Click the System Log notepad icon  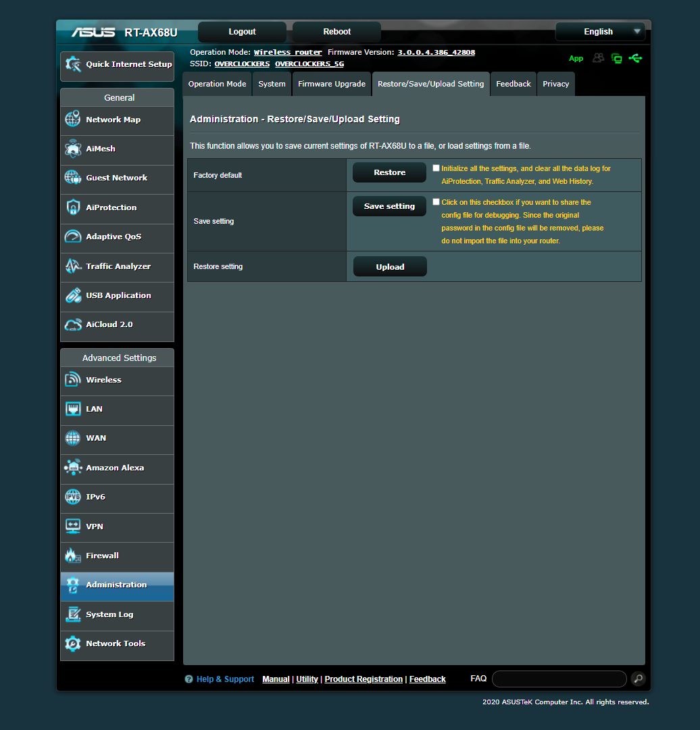click(x=73, y=614)
